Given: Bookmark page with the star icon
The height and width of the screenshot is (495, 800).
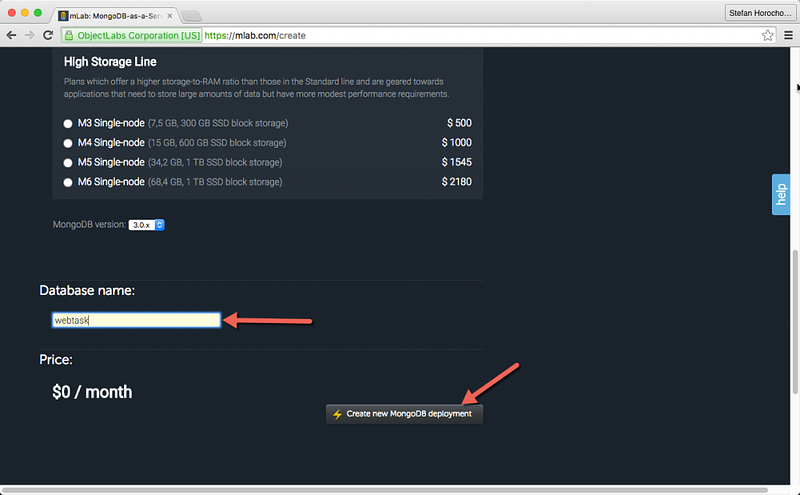Looking at the screenshot, I should click(767, 35).
